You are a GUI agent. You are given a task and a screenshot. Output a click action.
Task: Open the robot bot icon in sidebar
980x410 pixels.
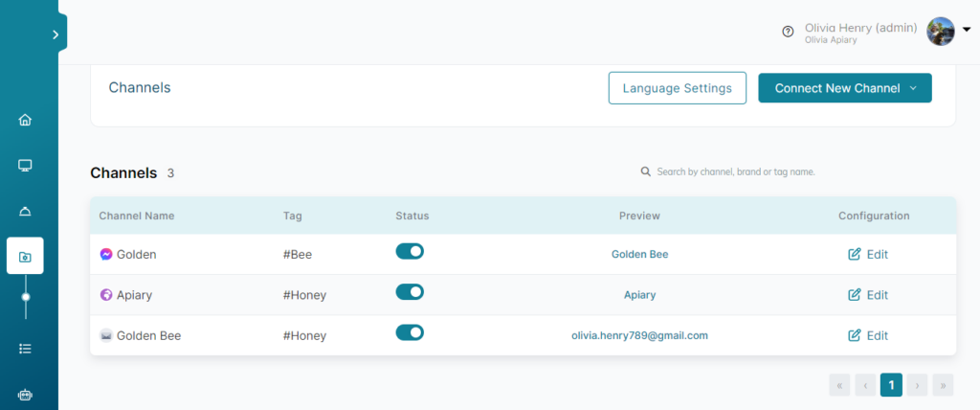click(x=25, y=395)
